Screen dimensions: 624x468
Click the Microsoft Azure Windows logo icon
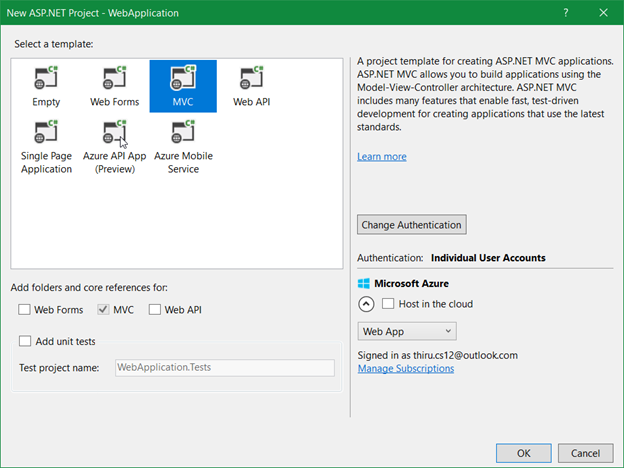pyautogui.click(x=364, y=283)
